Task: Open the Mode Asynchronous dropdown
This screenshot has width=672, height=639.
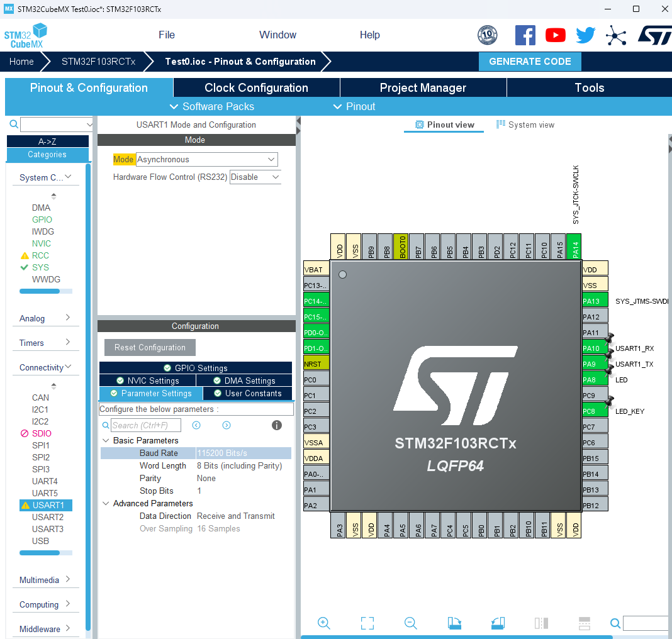Action: (x=206, y=159)
